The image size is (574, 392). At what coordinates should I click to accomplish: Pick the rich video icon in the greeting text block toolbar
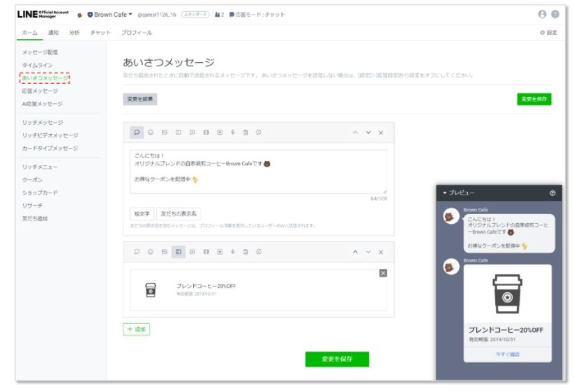(x=206, y=133)
